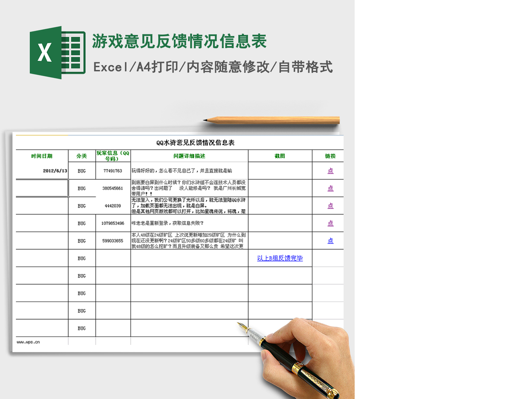The image size is (532, 399).
Task: Click the subtitle Excel/A4打印/内容随意修改/自带格式
Action: [213, 67]
